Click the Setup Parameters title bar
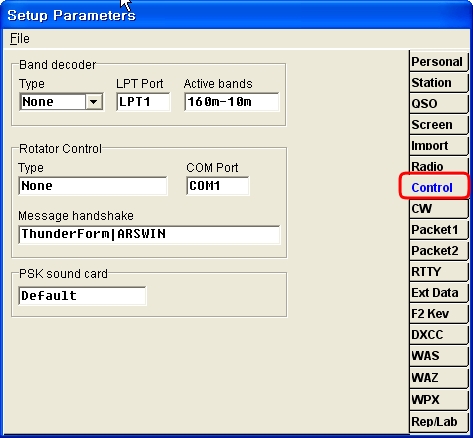Image resolution: width=473 pixels, height=438 pixels. click(236, 15)
